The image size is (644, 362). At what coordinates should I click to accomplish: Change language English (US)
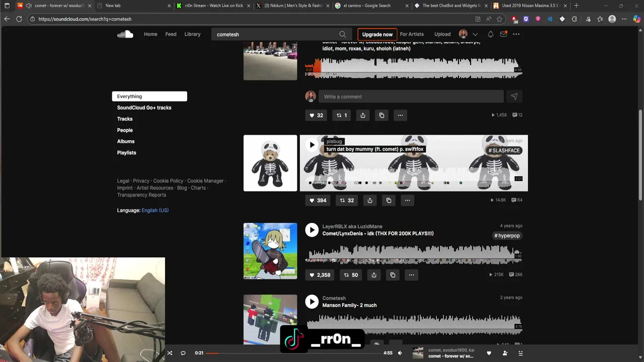pos(155,210)
